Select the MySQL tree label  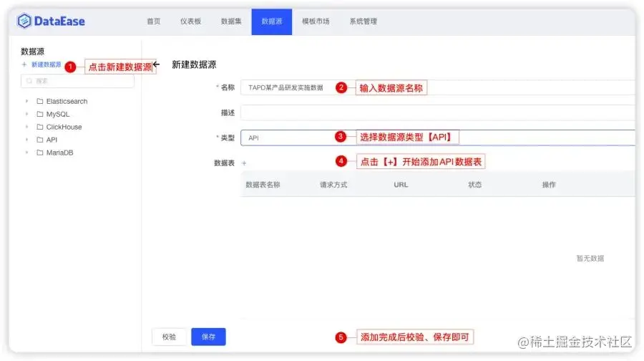(x=58, y=114)
